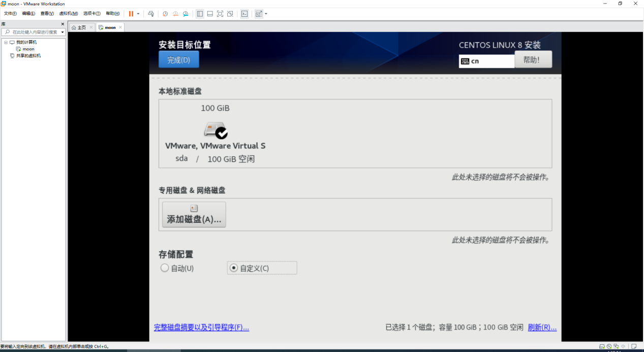
Task: Switch to the moon VM tab
Action: pos(110,27)
